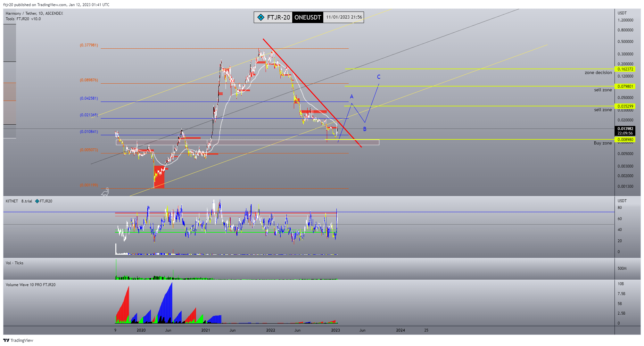Click the sell zone text below 0.079801
The image size is (644, 346).
point(603,90)
